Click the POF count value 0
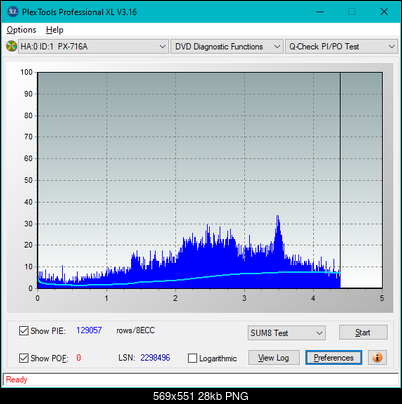Image resolution: width=402 pixels, height=404 pixels. point(79,358)
